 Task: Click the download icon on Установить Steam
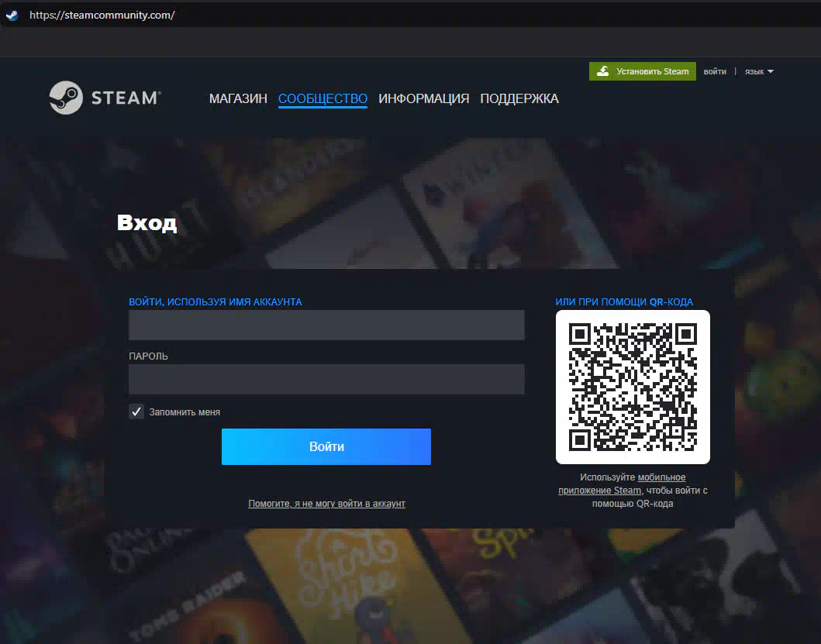coord(602,71)
